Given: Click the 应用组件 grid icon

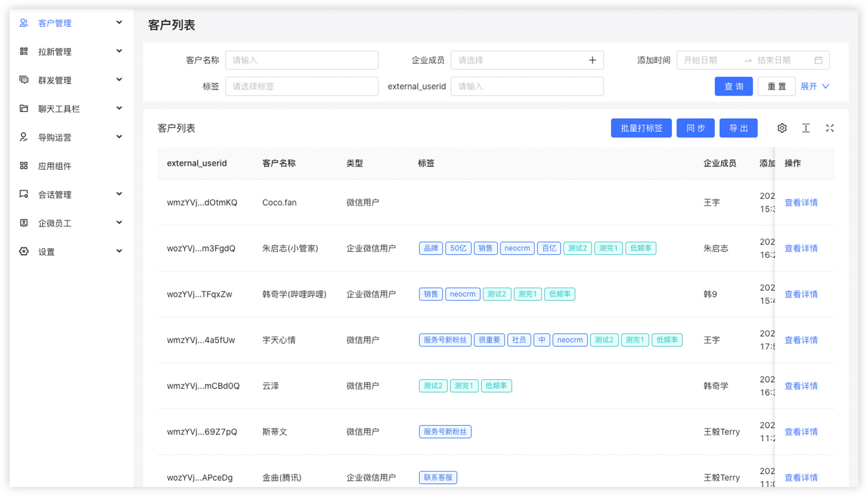Looking at the screenshot, I should click(24, 166).
